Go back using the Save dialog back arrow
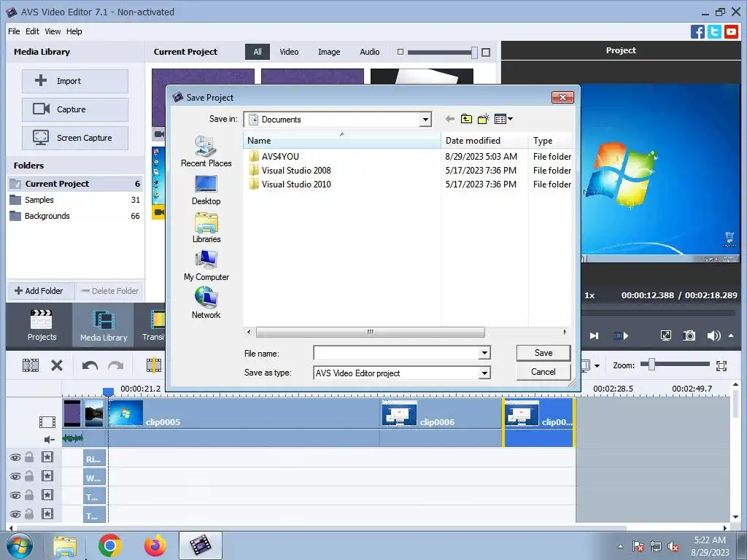The image size is (747, 560). tap(449, 119)
